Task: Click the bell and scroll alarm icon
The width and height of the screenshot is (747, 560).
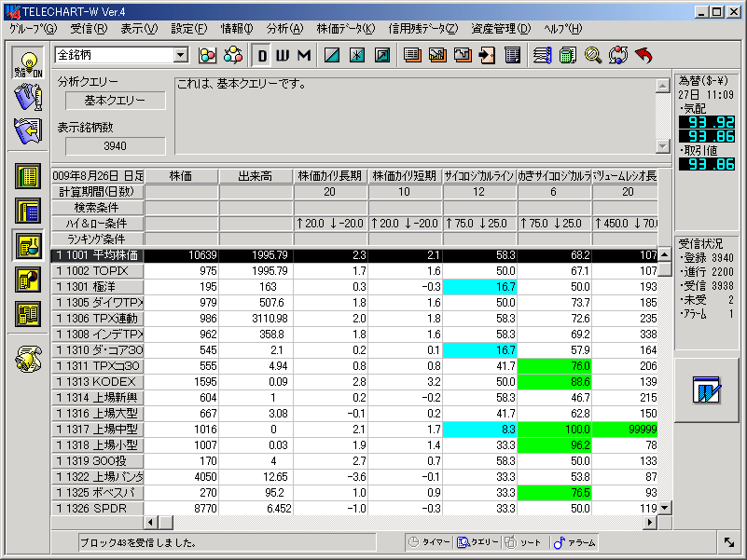Action: [28, 359]
